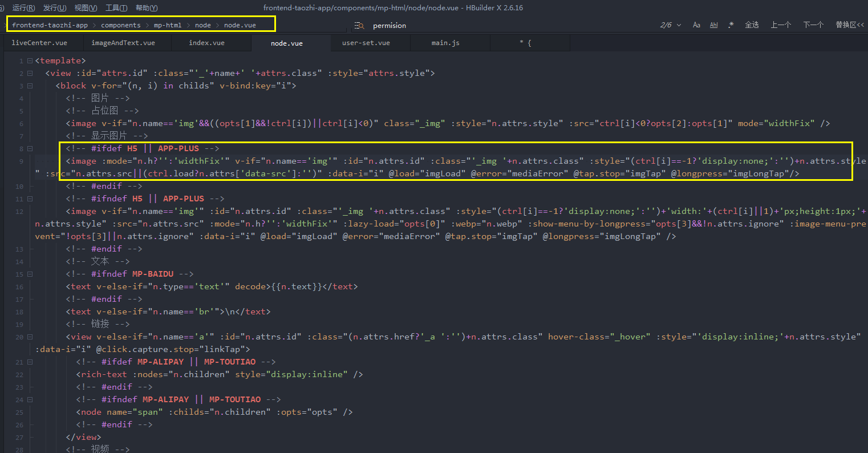Go to previous match with 上一个
The image size is (868, 453).
[x=781, y=25]
